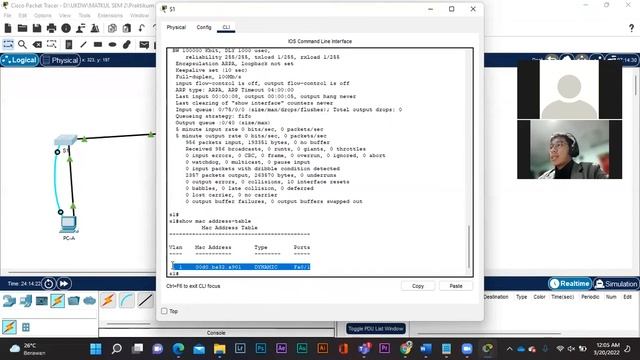This screenshot has width=640, height=360.
Task: Choose the Draw Freeform tool
Action: (127, 44)
